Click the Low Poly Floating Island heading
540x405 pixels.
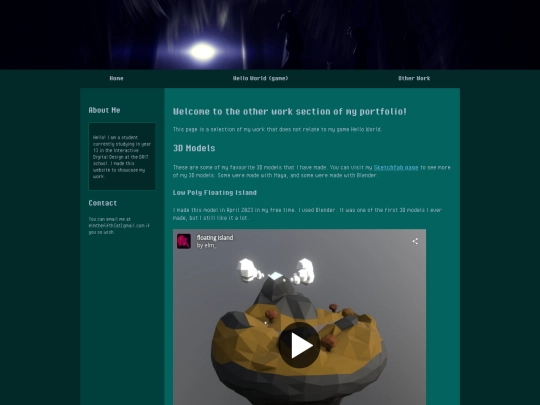pyautogui.click(x=215, y=193)
